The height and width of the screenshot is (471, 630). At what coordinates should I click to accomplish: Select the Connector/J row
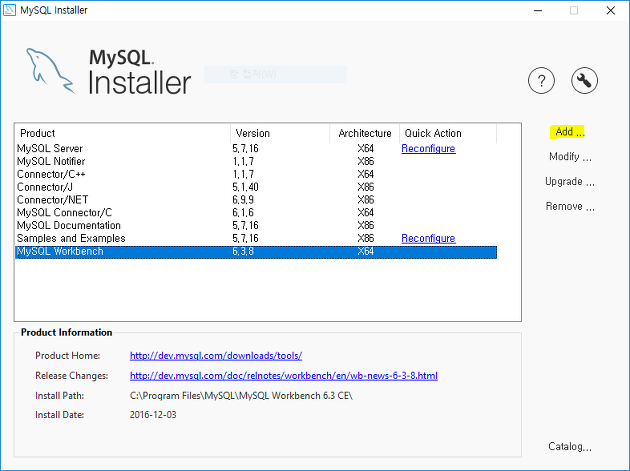pyautogui.click(x=256, y=187)
